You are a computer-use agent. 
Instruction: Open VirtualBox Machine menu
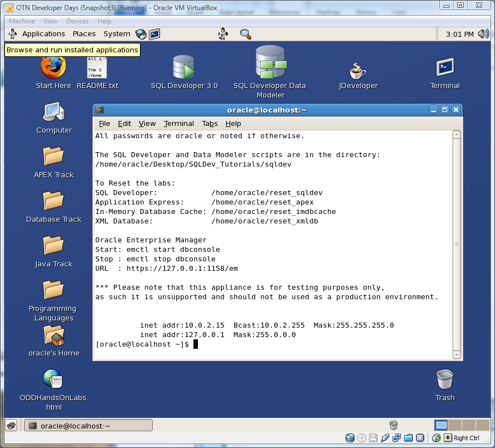(22, 21)
